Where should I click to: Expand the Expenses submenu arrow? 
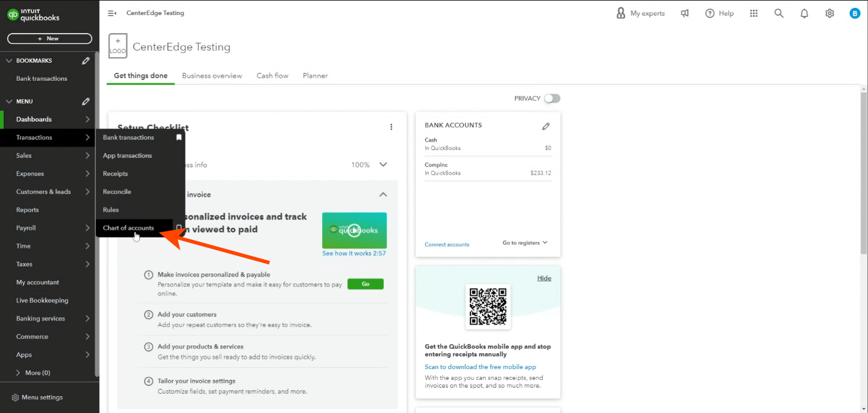(87, 174)
